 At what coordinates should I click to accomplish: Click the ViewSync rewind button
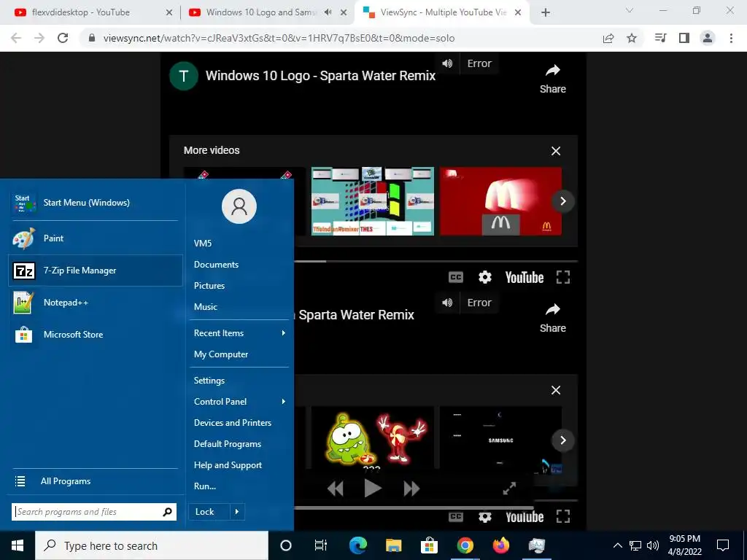coord(336,489)
